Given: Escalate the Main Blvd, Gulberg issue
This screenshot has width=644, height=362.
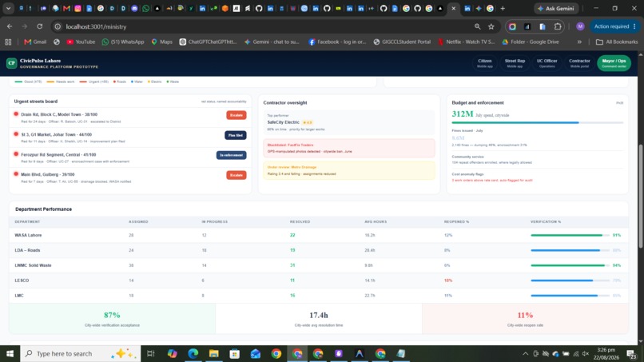Looking at the screenshot, I should tap(237, 175).
